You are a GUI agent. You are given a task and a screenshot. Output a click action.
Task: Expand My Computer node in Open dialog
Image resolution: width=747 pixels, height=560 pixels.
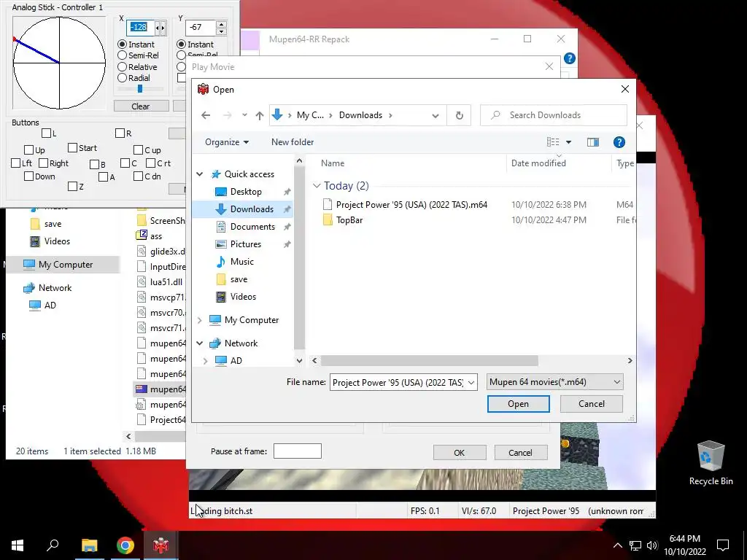(200, 320)
